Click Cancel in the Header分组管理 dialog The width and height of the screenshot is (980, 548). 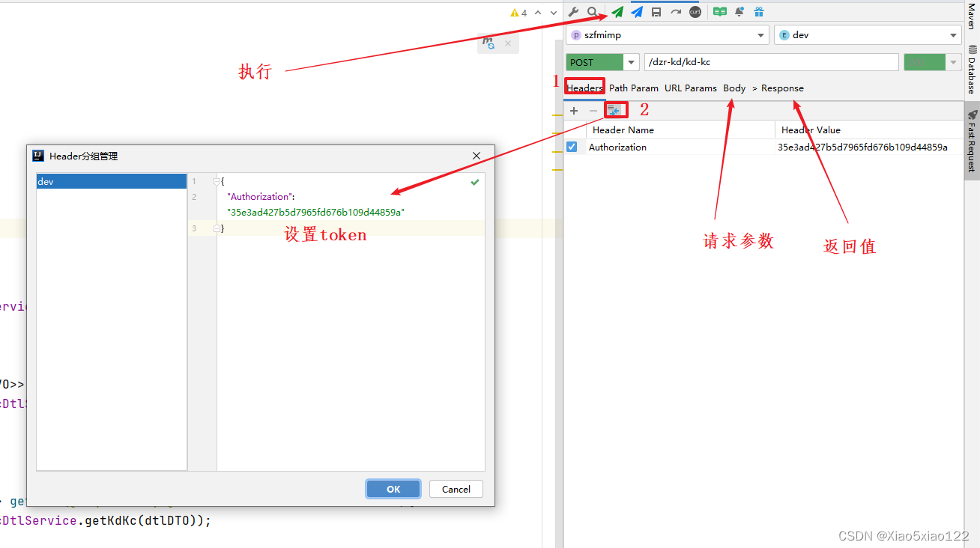click(x=456, y=489)
